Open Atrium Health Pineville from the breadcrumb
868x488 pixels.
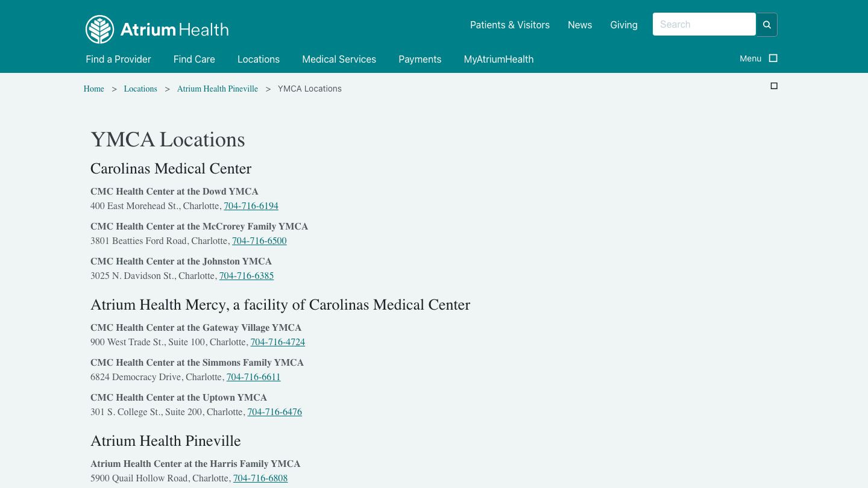[x=217, y=89]
